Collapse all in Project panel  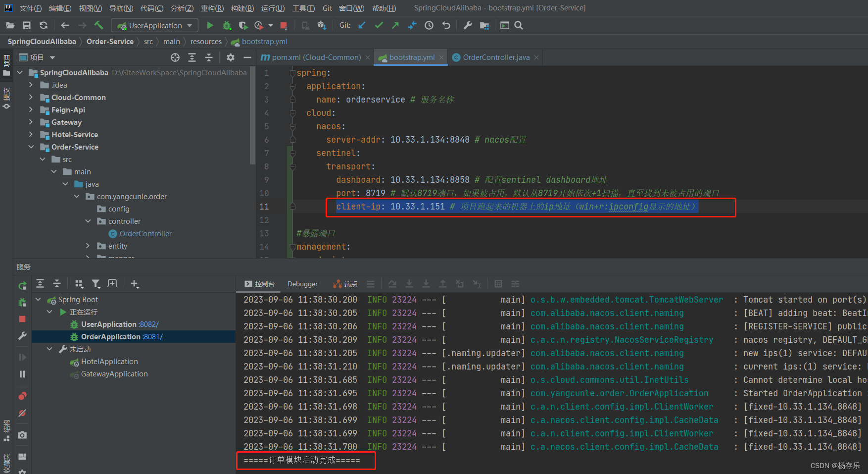point(209,57)
